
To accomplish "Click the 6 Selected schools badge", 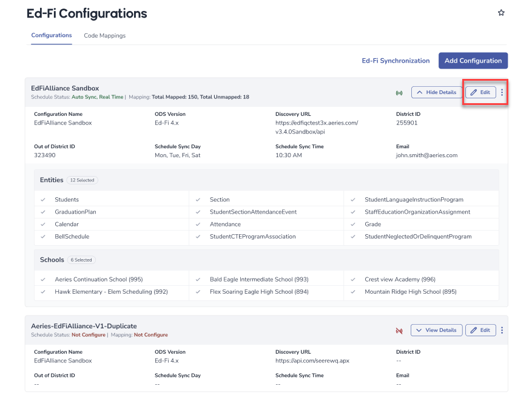I will 81,260.
